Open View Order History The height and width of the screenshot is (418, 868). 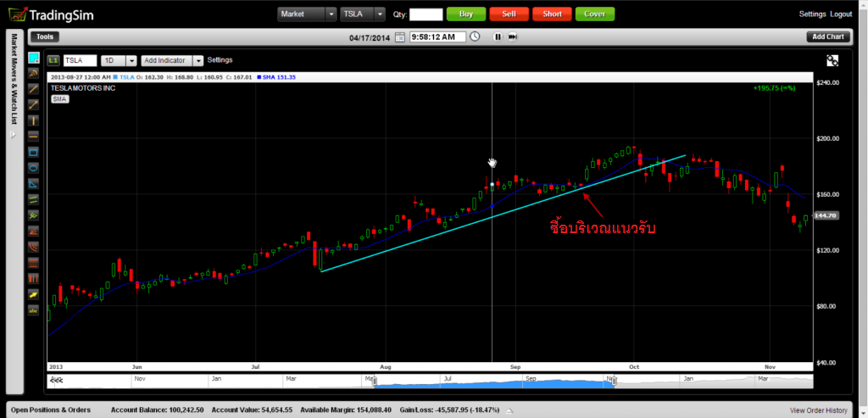818,410
